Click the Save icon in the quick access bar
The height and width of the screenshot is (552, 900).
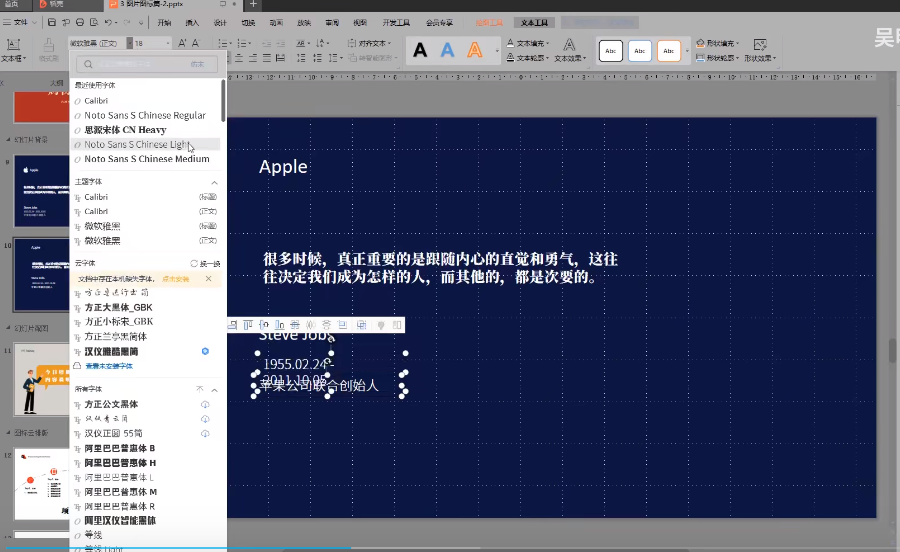[x=52, y=22]
